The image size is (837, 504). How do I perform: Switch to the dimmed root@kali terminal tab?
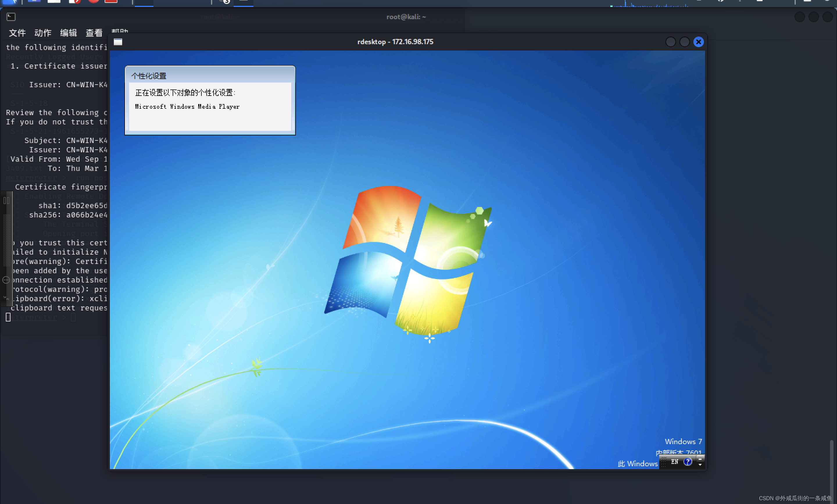pyautogui.click(x=220, y=17)
